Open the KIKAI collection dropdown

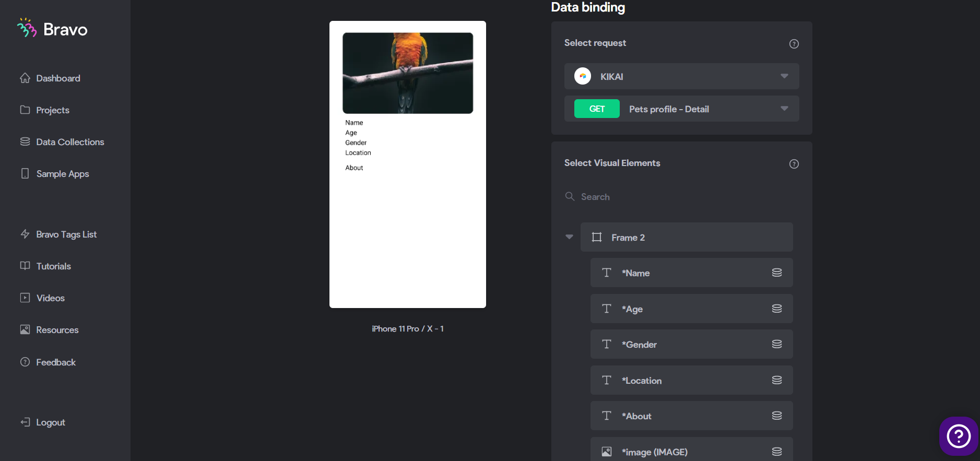pos(682,76)
